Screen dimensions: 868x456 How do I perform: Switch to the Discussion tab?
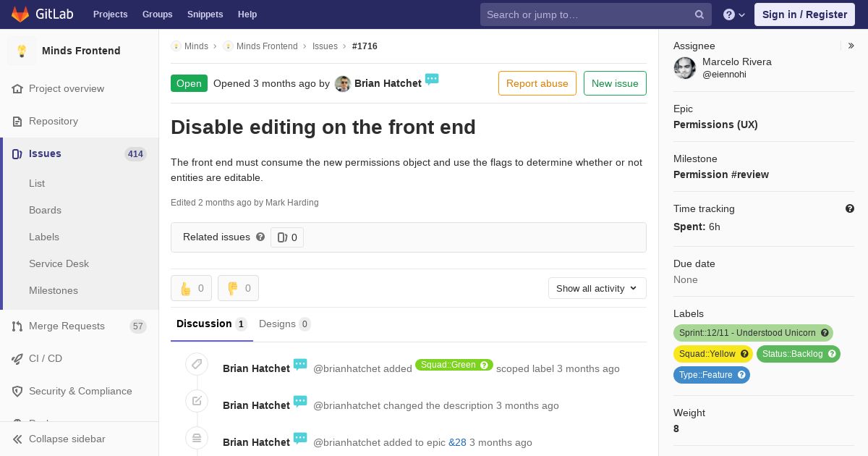[x=212, y=324]
